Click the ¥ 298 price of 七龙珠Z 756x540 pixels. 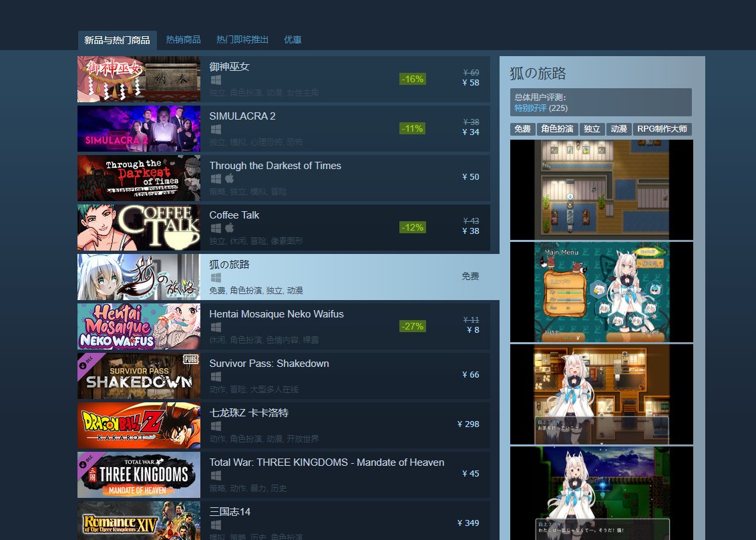pyautogui.click(x=468, y=424)
